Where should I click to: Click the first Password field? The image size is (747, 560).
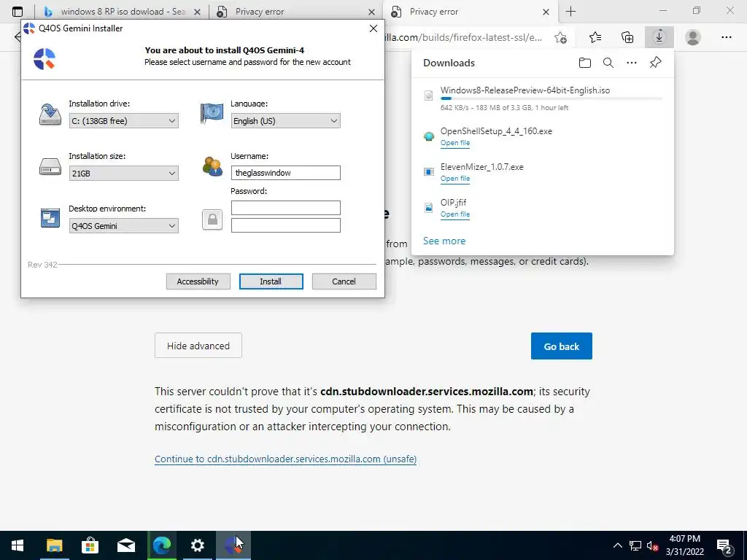[286, 208]
